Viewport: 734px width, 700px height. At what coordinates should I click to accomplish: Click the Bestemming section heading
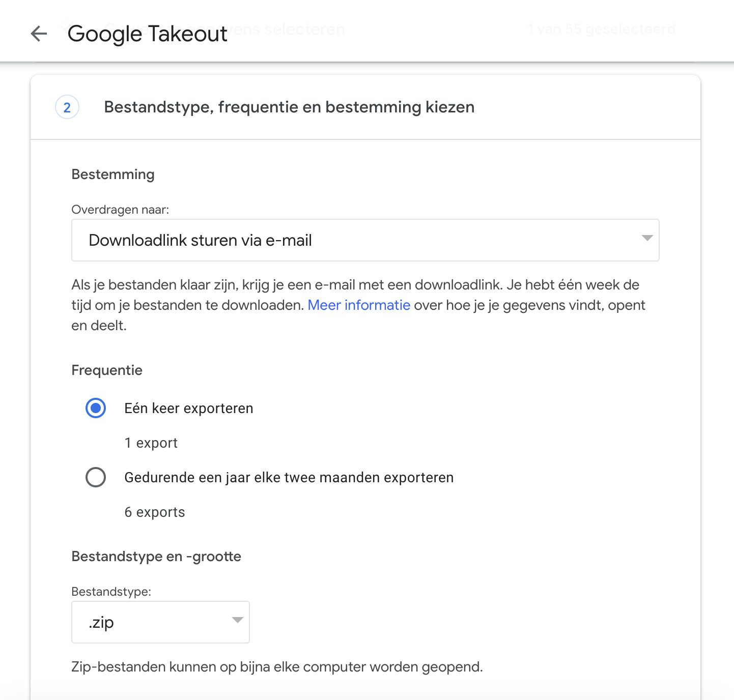click(x=113, y=174)
